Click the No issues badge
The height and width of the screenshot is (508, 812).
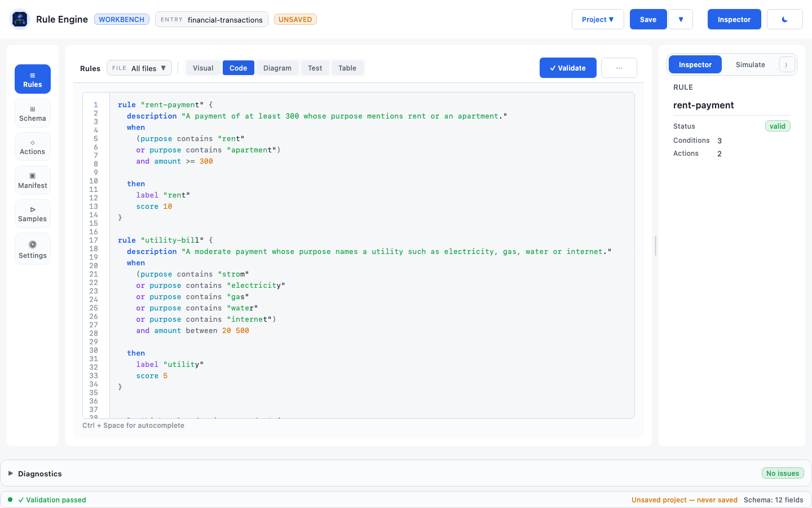[x=783, y=473]
